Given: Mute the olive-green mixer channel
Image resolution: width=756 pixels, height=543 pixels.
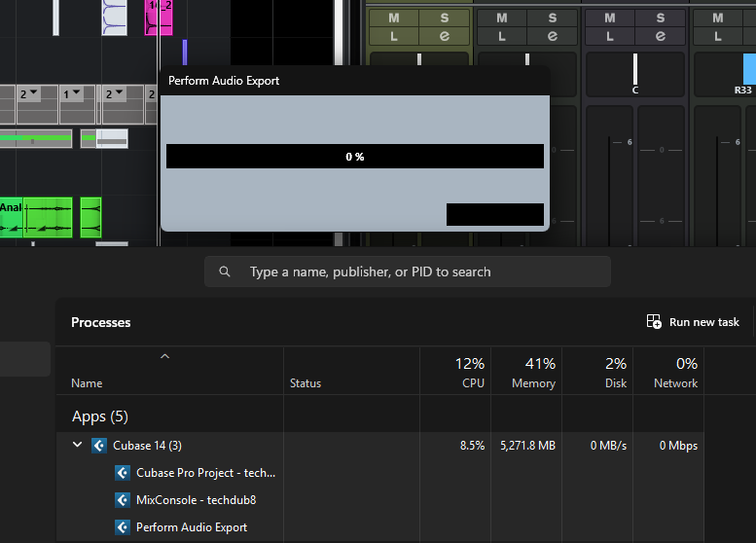Looking at the screenshot, I should [x=394, y=18].
